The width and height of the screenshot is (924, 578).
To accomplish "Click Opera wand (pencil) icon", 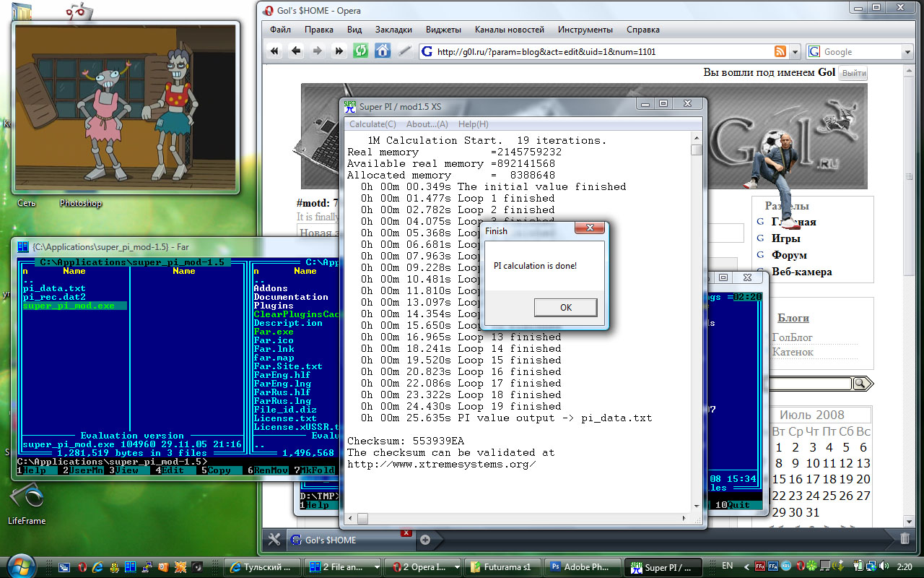I will [404, 51].
